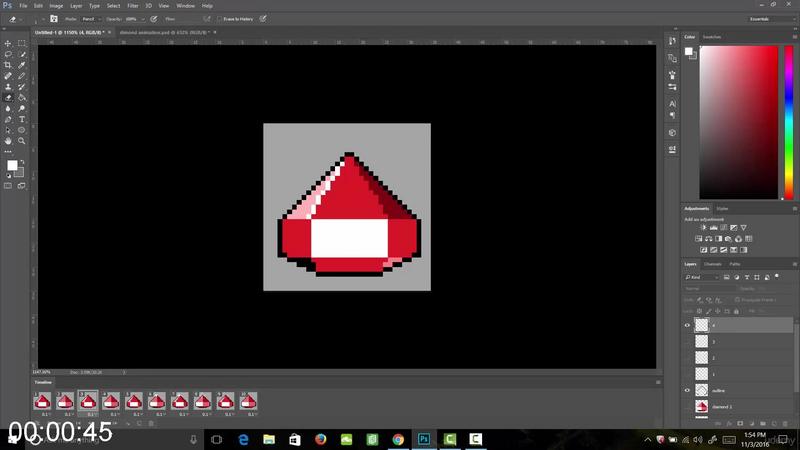Open the Timeline panel options menu

[x=658, y=382]
